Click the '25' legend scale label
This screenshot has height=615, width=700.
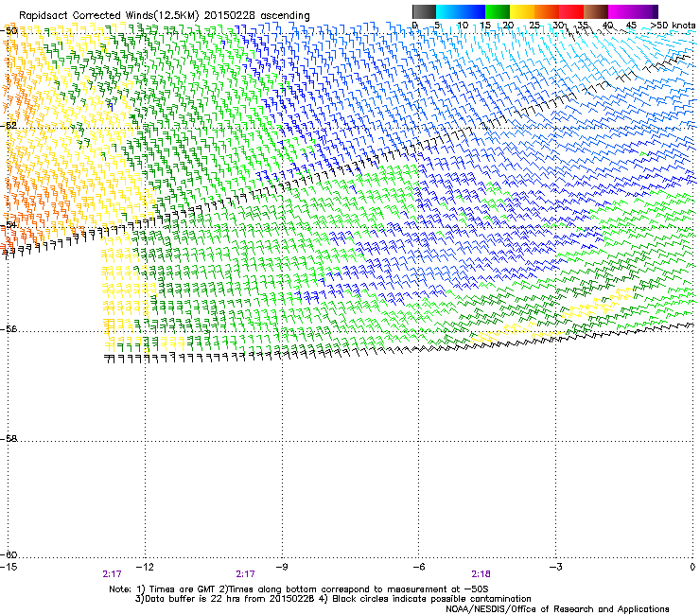coord(534,26)
